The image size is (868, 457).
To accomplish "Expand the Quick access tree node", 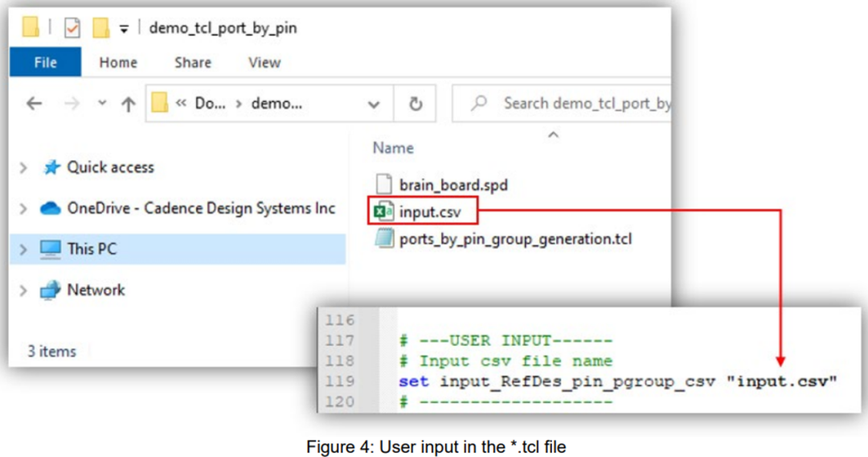I will (23, 168).
